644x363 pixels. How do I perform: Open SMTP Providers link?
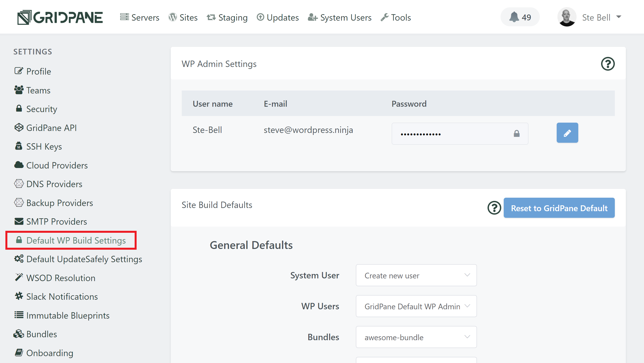click(56, 221)
